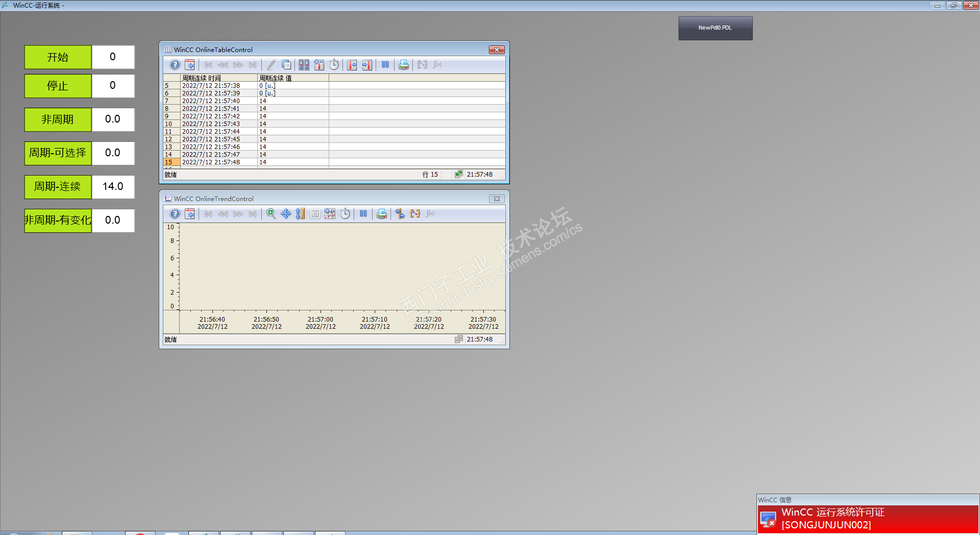The width and height of the screenshot is (980, 535).
Task: Jump to first record in OnlineTrendControl
Action: [x=208, y=214]
